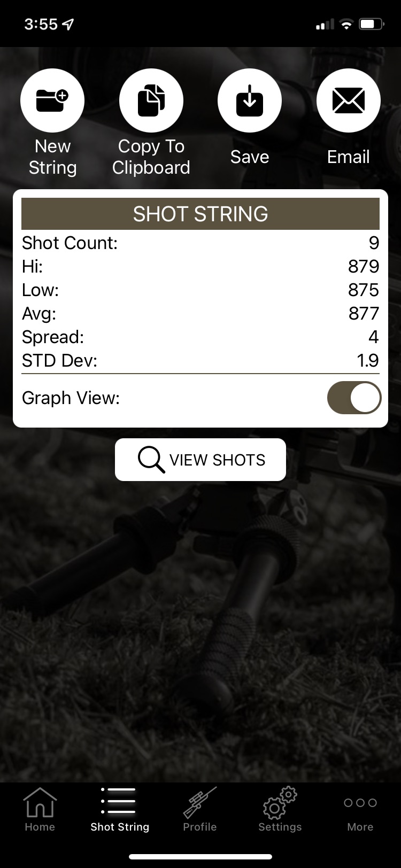This screenshot has width=401, height=868.
Task: Click the Wi-Fi status icon
Action: tap(346, 24)
